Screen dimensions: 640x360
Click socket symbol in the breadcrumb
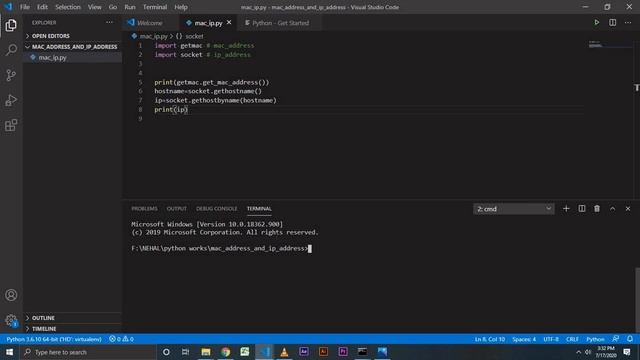click(194, 36)
